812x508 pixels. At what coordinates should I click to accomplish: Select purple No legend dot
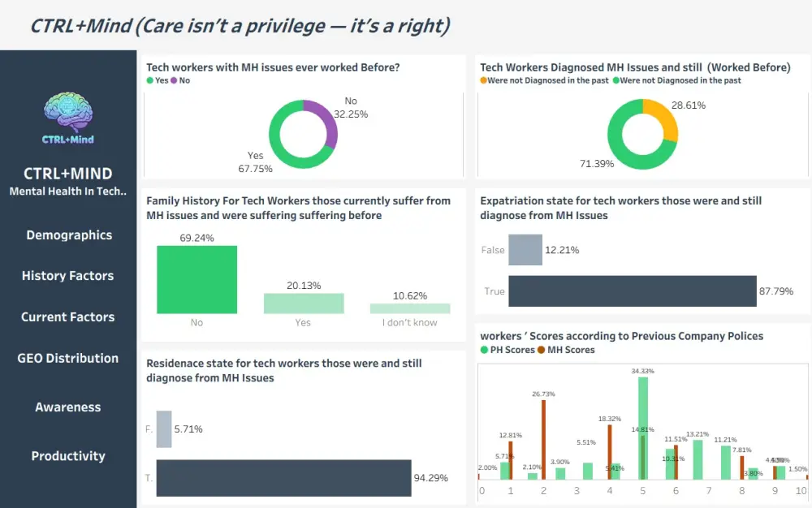174,80
